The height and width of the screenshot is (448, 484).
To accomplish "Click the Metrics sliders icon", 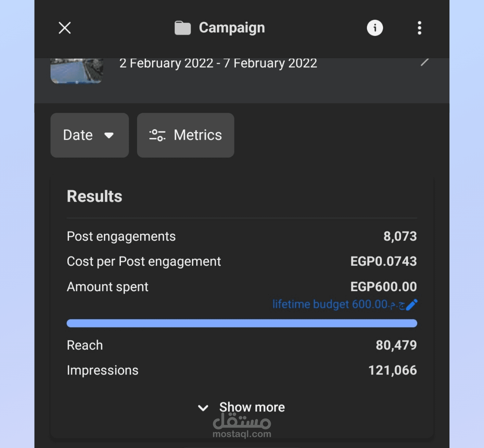I will pyautogui.click(x=157, y=135).
